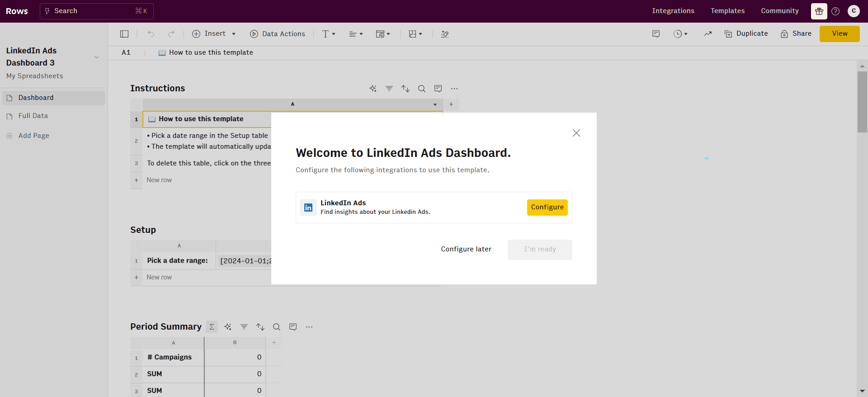The height and width of the screenshot is (397, 868).
Task: Open the cell format dropdown
Action: pos(383,34)
